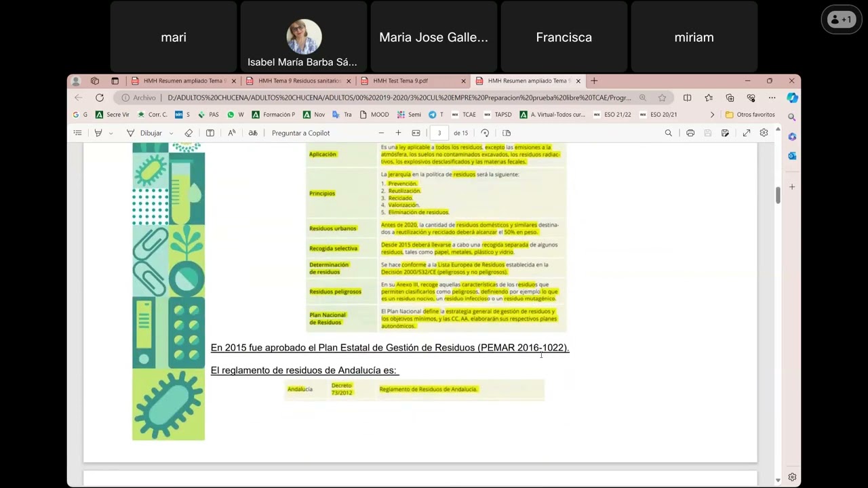The height and width of the screenshot is (488, 868).
Task: Open Edge settings and more menu
Action: 772,98
